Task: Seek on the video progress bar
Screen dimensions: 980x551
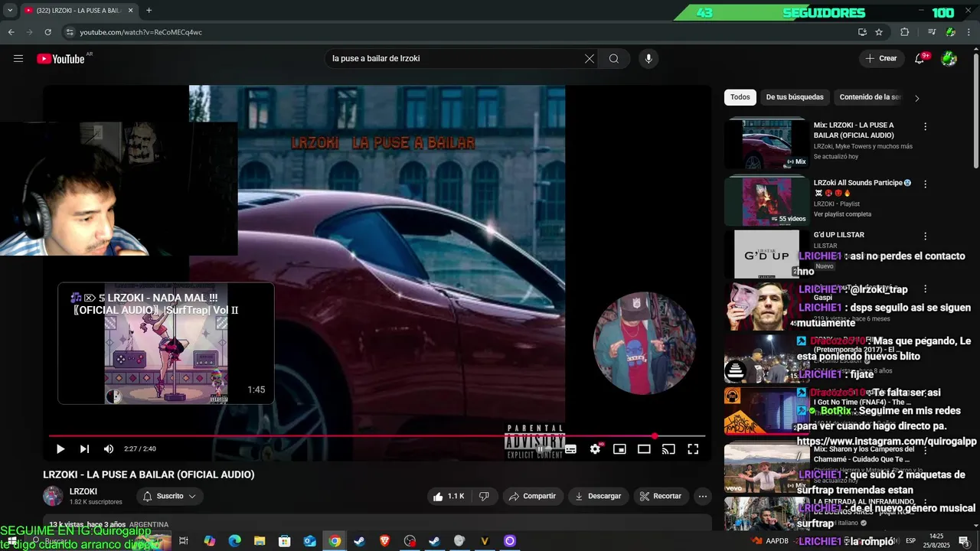Action: pos(377,436)
